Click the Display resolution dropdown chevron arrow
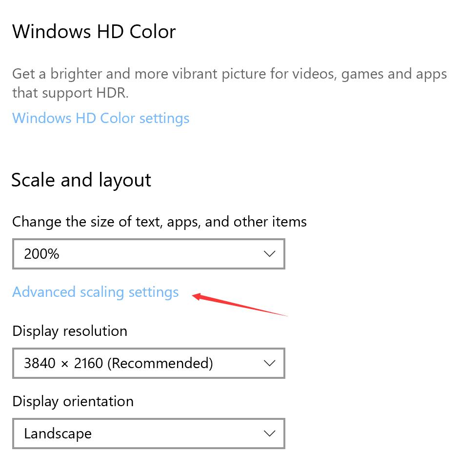The height and width of the screenshot is (476, 459). coord(269,363)
